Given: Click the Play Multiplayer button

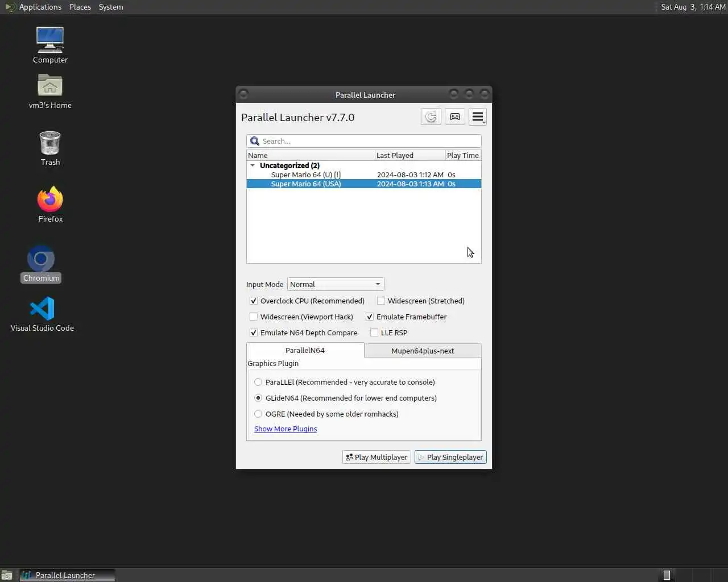Looking at the screenshot, I should pos(377,457).
